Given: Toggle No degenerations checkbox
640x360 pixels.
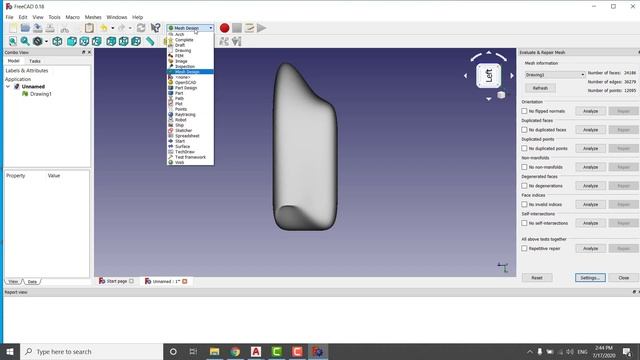Looking at the screenshot, I should click(524, 186).
